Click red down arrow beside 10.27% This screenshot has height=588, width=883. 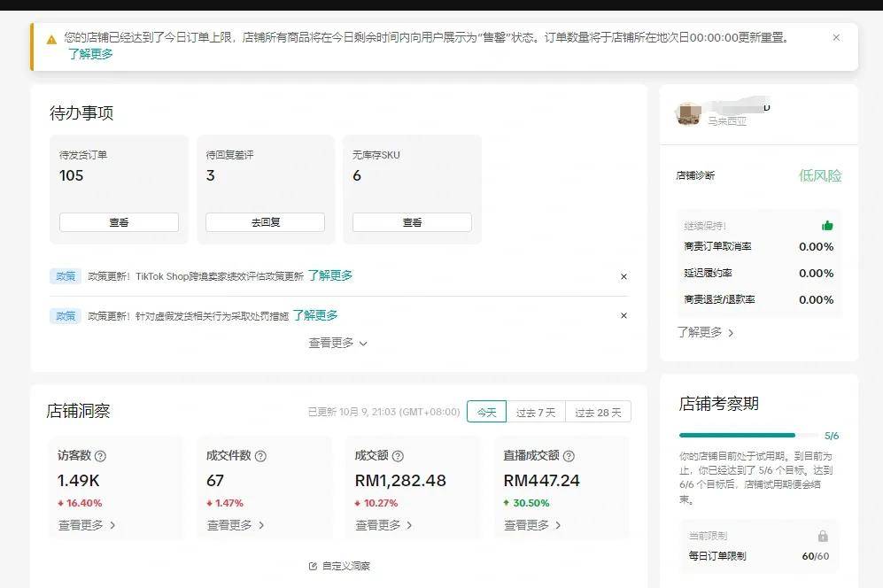(x=358, y=503)
